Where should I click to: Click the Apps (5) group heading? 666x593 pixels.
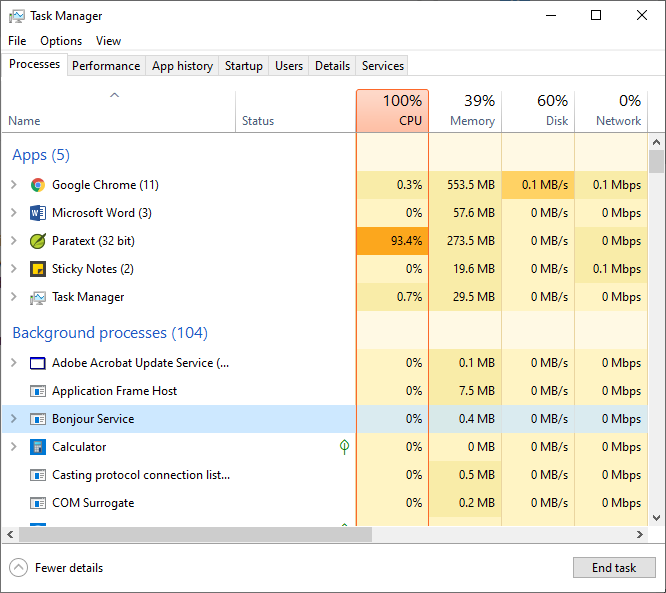pos(41,155)
